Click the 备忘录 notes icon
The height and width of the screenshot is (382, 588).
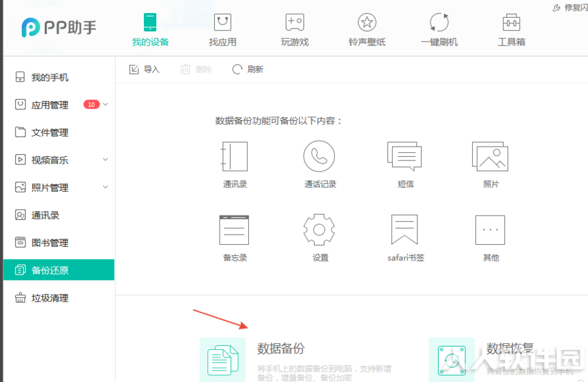(235, 230)
